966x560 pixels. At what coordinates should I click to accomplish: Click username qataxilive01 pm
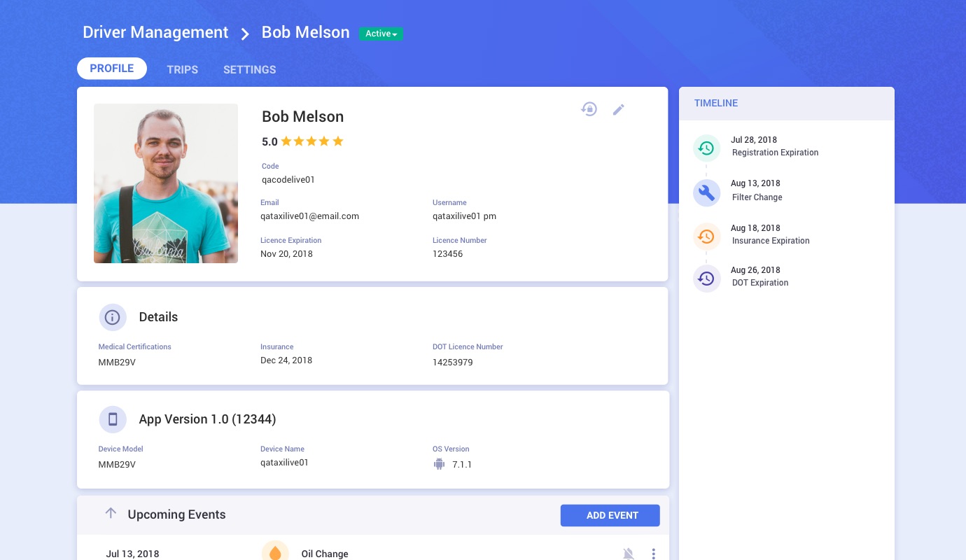tap(464, 216)
